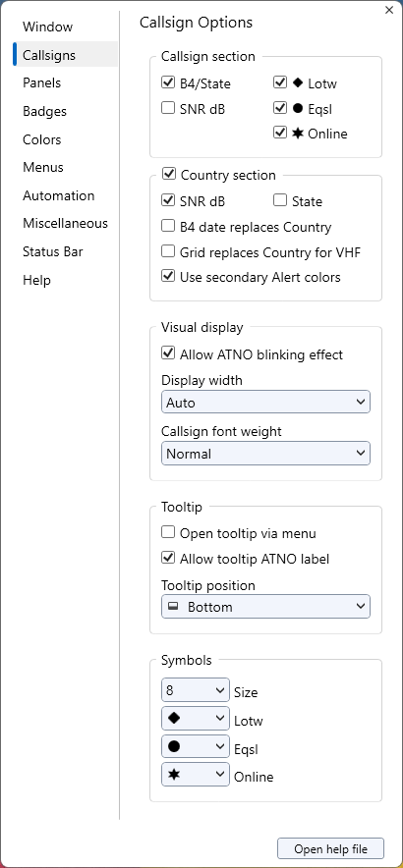
Task: Open the Online star symbol dropdown
Action: [196, 775]
